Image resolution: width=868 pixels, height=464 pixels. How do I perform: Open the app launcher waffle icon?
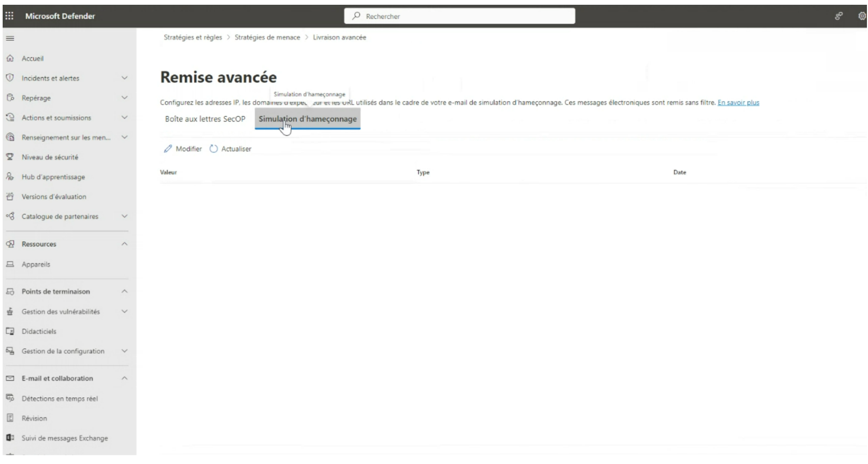pos(10,16)
